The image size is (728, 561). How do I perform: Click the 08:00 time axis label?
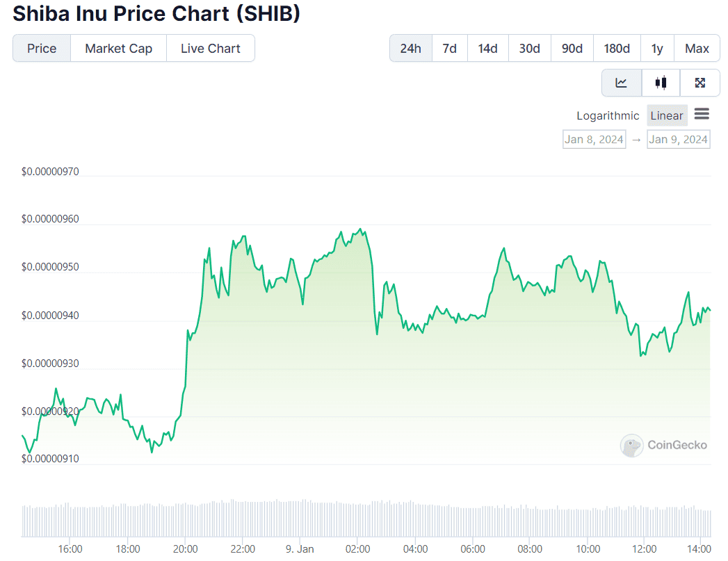point(530,549)
